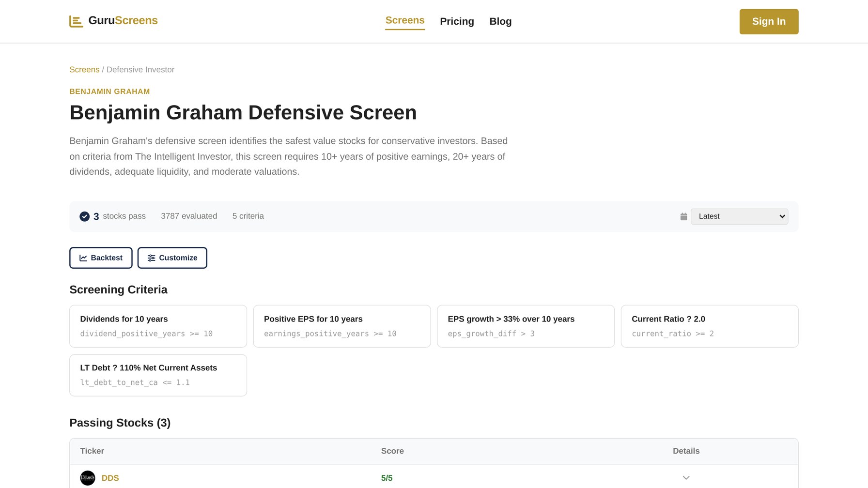Open the DDS ticker link

(x=110, y=478)
